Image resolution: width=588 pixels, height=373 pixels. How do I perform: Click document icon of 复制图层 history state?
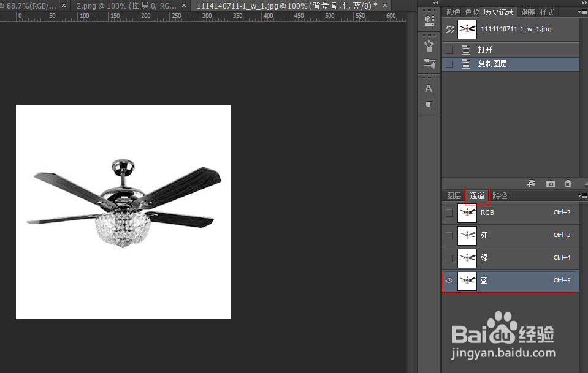[x=466, y=64]
